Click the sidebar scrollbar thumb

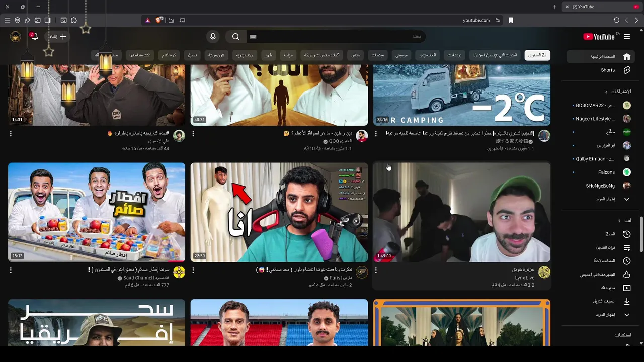click(641, 234)
